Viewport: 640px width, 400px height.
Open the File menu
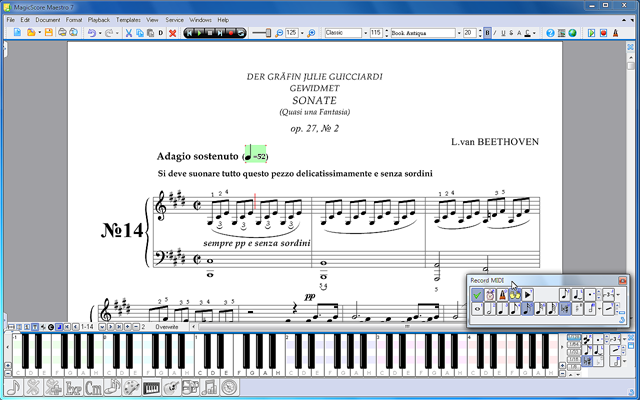coord(11,20)
